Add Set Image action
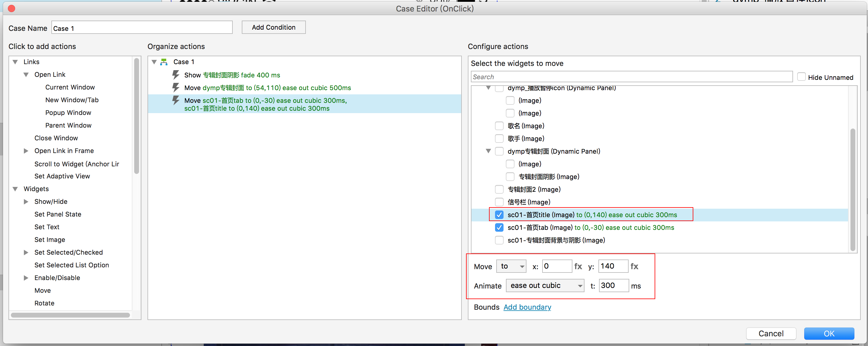The width and height of the screenshot is (868, 346). tap(50, 240)
